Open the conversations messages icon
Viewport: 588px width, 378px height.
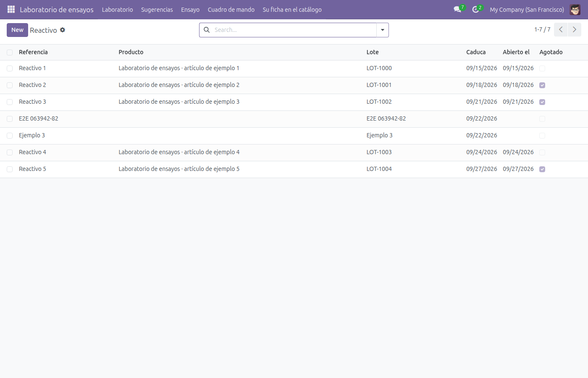pos(457,9)
